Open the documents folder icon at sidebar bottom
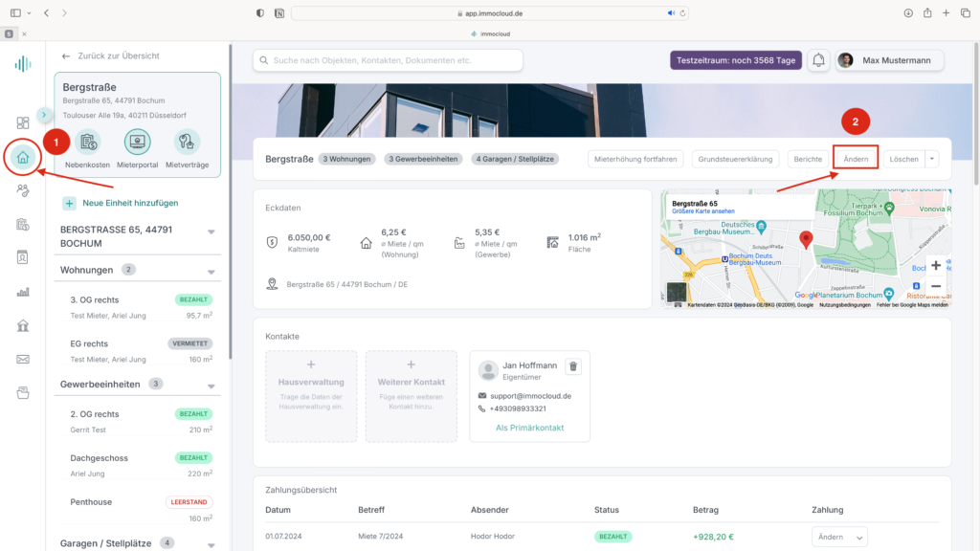The height and width of the screenshot is (551, 980). [23, 393]
